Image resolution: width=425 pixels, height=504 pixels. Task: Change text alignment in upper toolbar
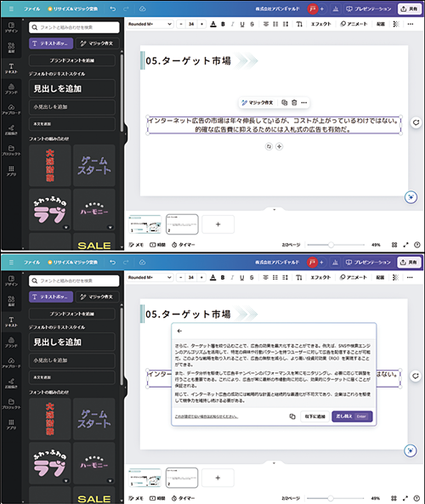click(x=266, y=24)
